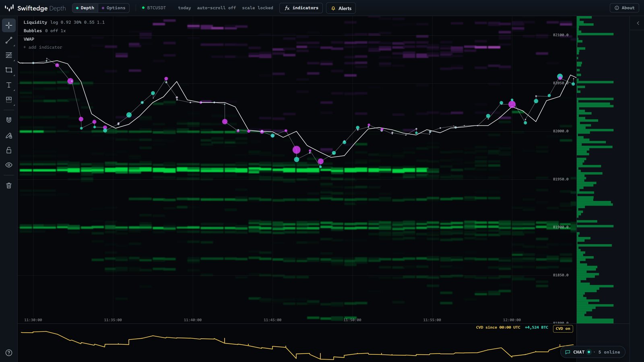Open the Bubbles indicator settings
Viewport: 644px width, 362px height.
tap(33, 31)
